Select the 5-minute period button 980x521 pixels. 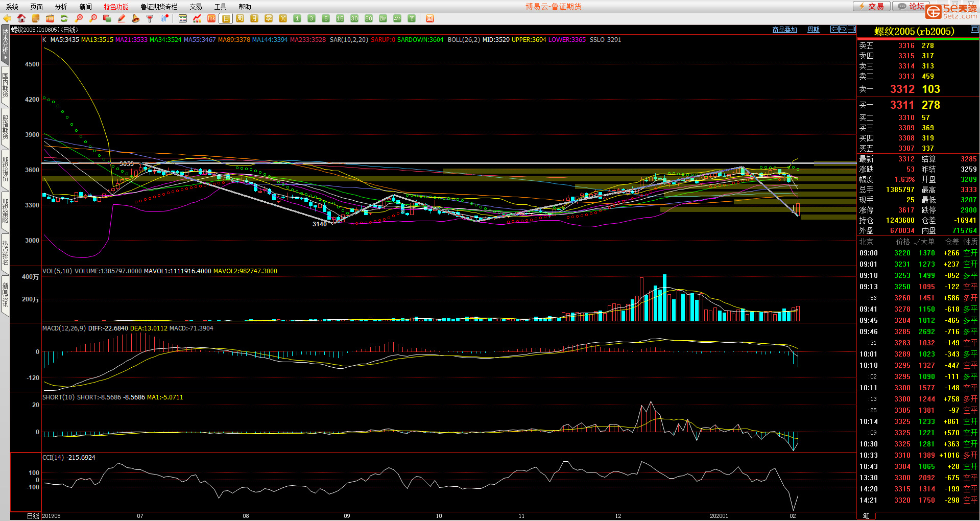(326, 18)
